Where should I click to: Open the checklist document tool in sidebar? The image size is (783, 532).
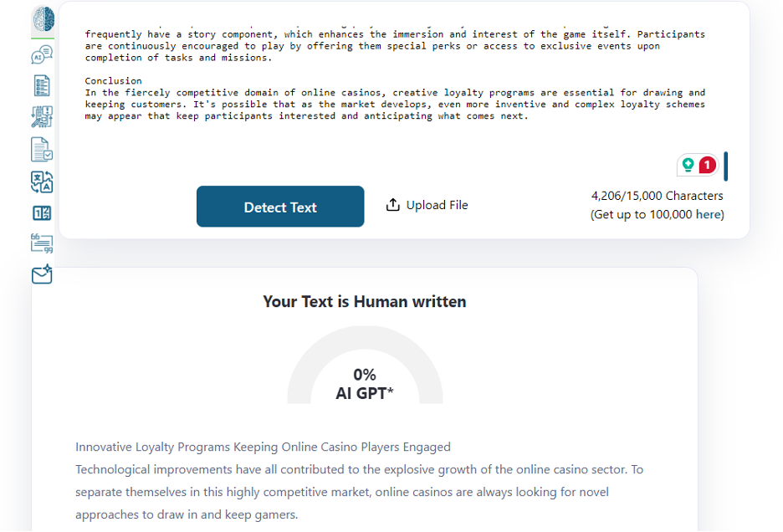tap(42, 85)
